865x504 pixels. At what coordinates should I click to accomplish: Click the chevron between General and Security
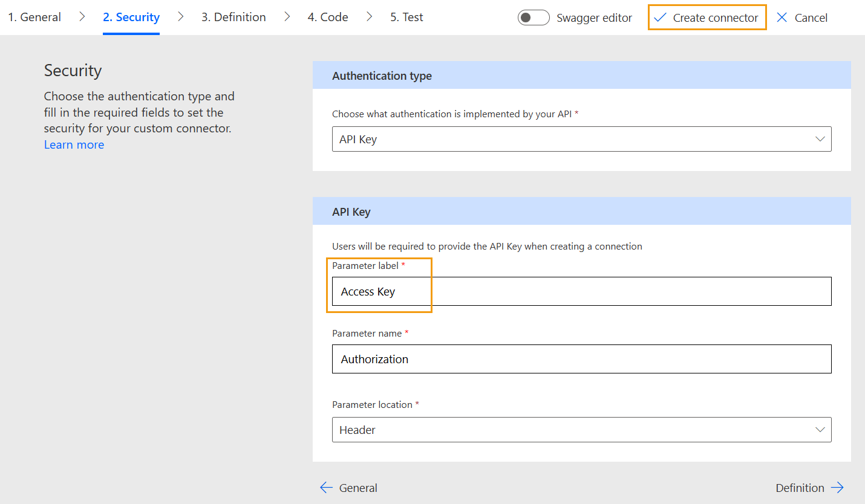[82, 17]
